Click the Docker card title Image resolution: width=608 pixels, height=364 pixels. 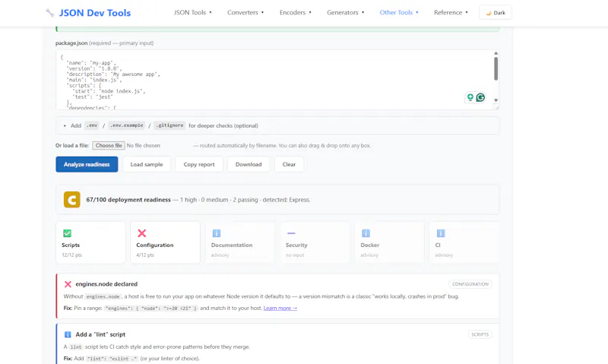pos(370,245)
